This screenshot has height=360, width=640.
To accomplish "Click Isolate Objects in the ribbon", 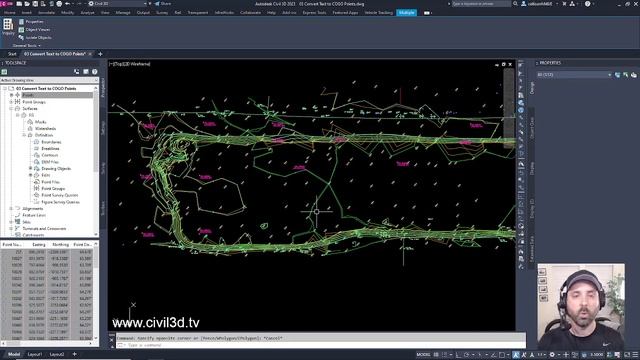I will [x=35, y=37].
